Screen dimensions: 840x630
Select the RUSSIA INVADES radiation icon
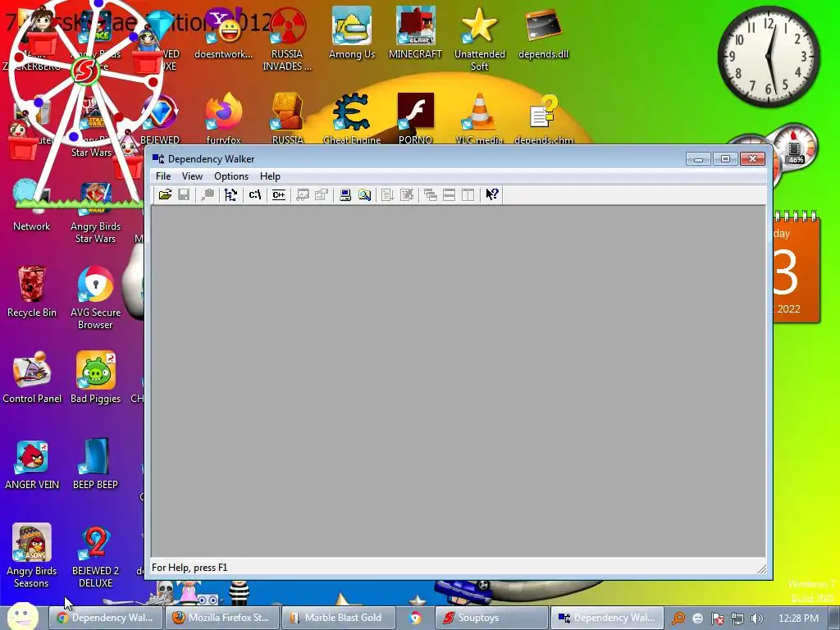click(x=287, y=39)
